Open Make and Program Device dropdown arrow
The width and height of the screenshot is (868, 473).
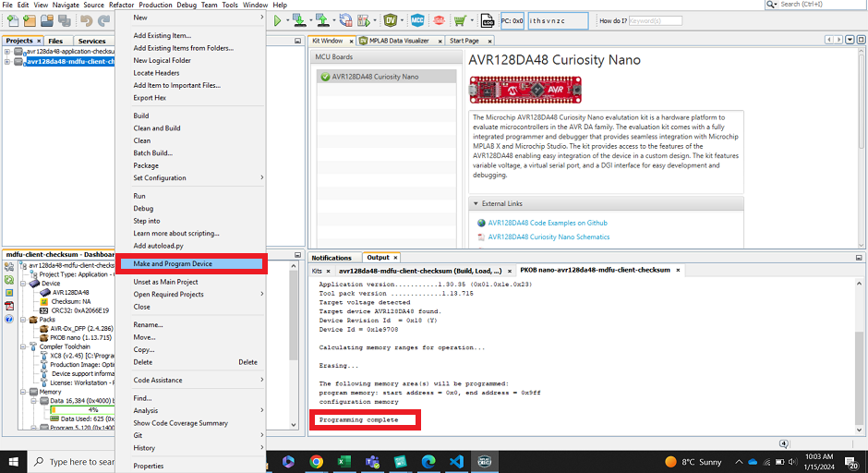point(310,21)
